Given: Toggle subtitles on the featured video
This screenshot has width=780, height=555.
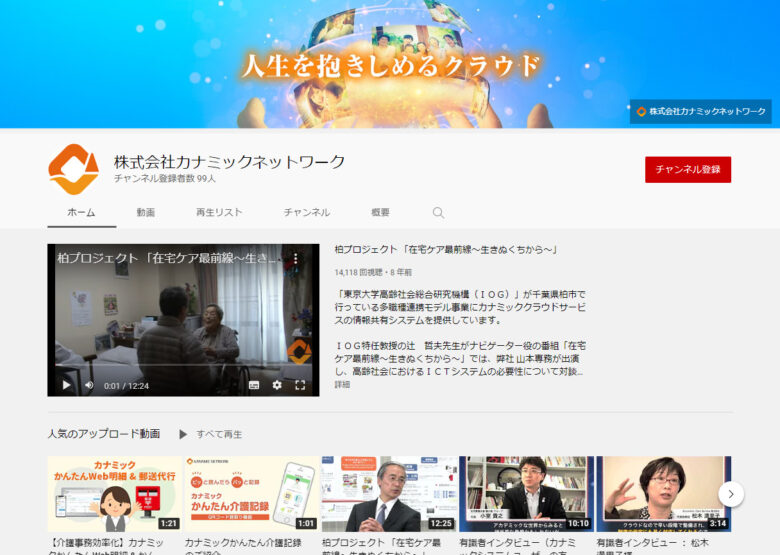Looking at the screenshot, I should coord(254,385).
